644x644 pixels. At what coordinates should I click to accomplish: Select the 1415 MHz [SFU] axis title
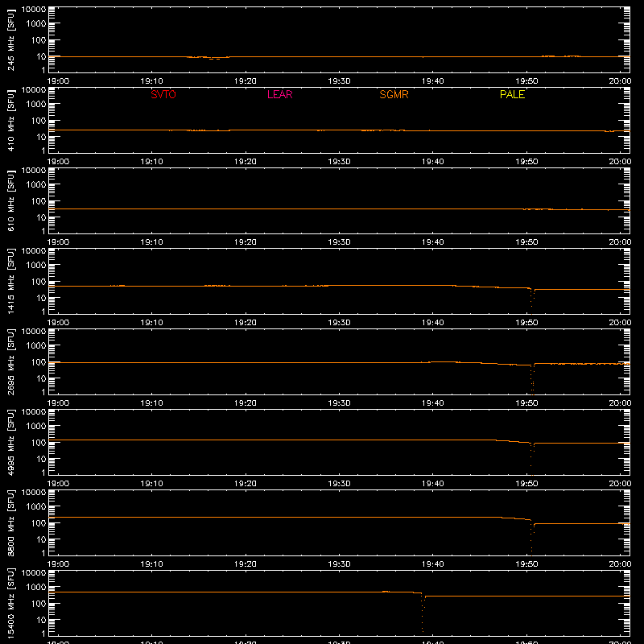coord(10,281)
